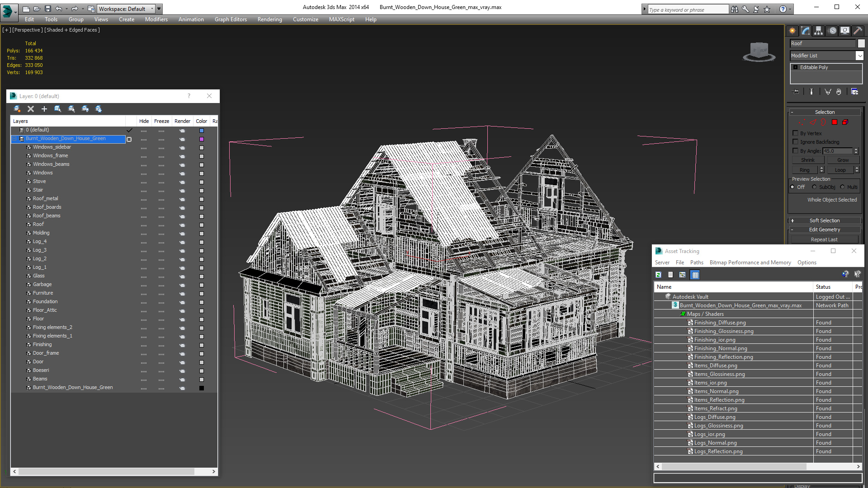Open Bitmap Performance and Memory menu
This screenshot has width=868, height=488.
point(750,263)
